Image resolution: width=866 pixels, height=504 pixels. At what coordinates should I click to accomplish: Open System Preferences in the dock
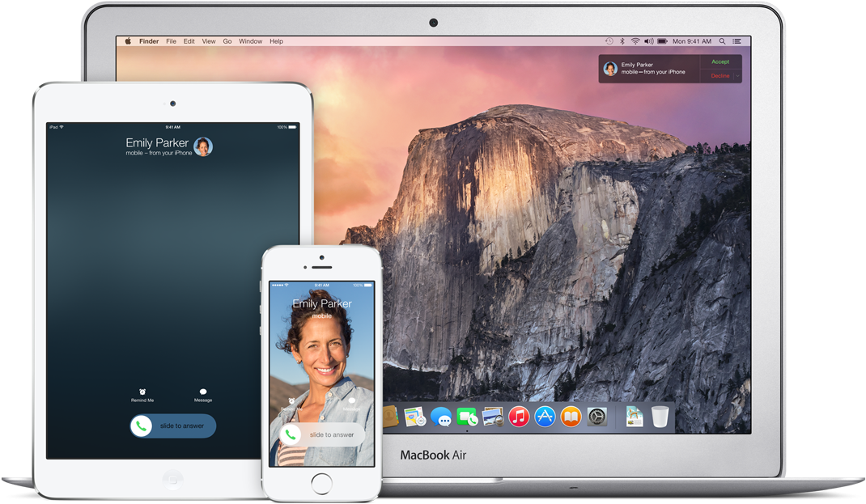[596, 417]
